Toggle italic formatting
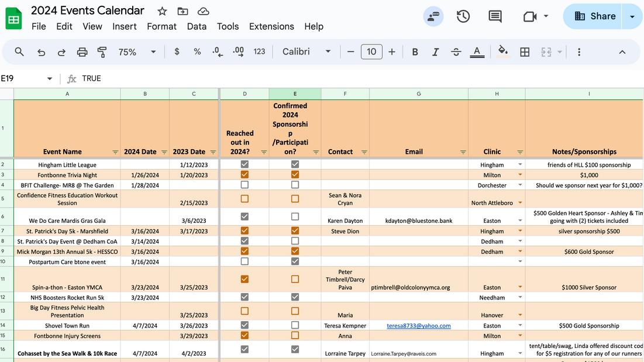Viewport: 644px width, 362px height. click(x=435, y=52)
